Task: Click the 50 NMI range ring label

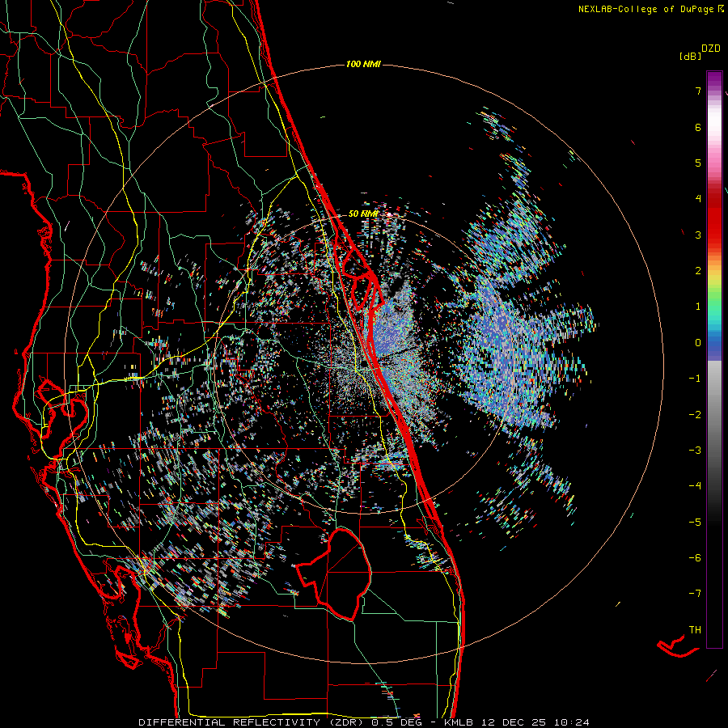Action: (x=363, y=214)
